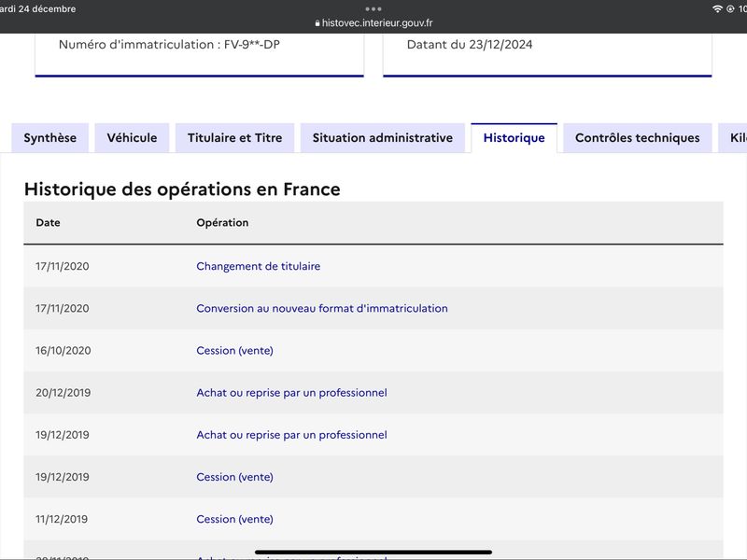Click the Opération column header

(x=222, y=223)
